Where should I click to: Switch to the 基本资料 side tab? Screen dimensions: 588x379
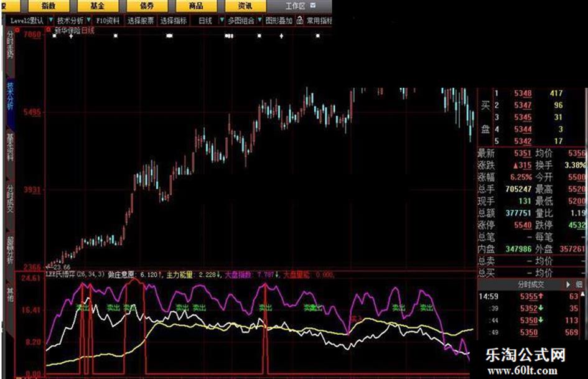[x=9, y=147]
